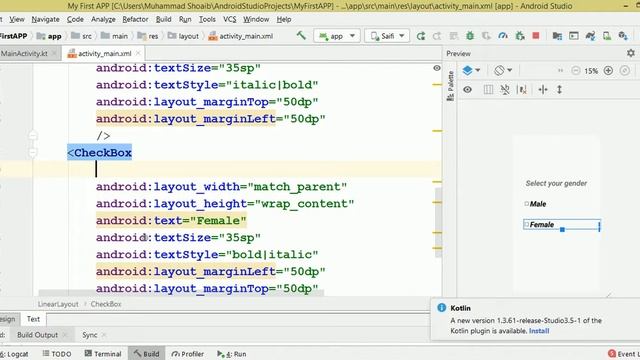
Task: Click the Make Project hammer icon
Action: pyautogui.click(x=301, y=36)
